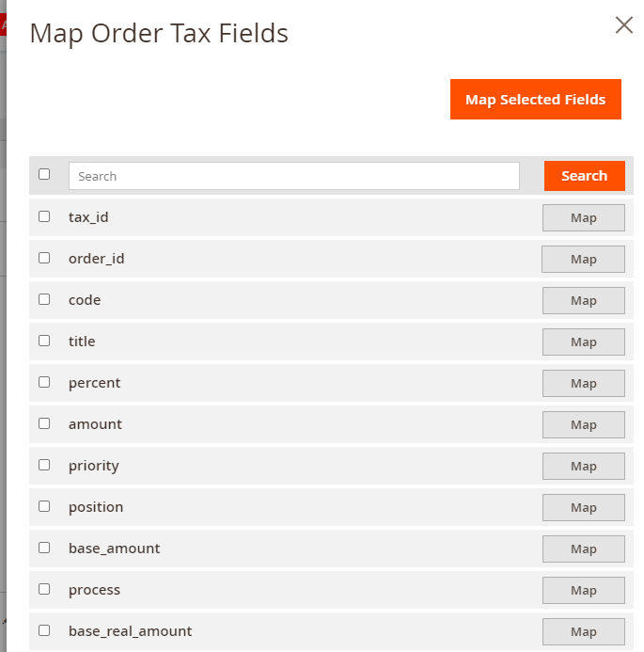Tick the priority field checkbox

coord(44,465)
